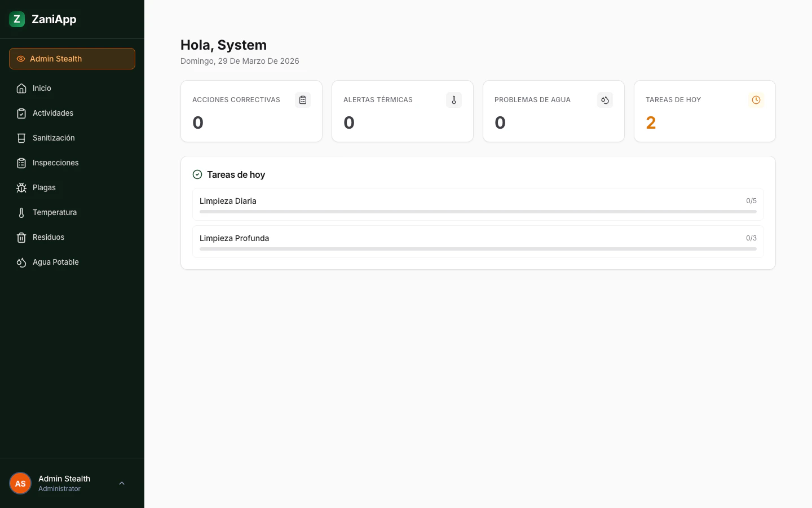This screenshot has height=508, width=812.
Task: Click the Residuos trash can icon
Action: tap(21, 237)
